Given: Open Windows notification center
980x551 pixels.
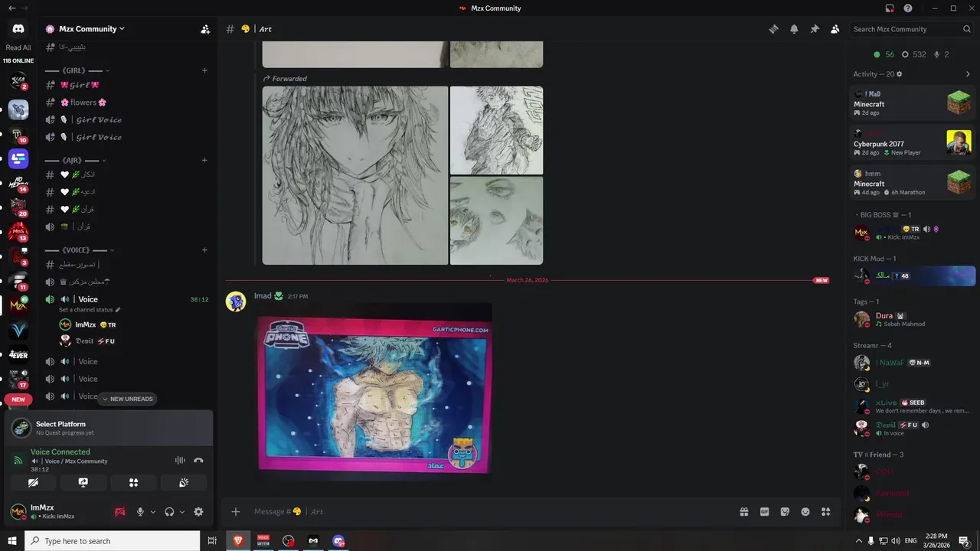Looking at the screenshot, I should click(x=964, y=541).
